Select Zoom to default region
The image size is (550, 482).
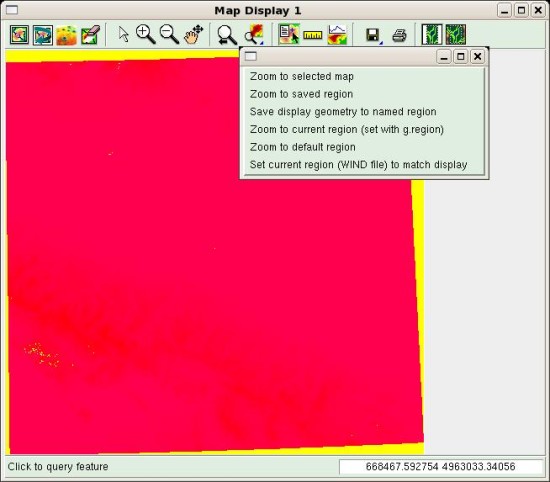(302, 147)
